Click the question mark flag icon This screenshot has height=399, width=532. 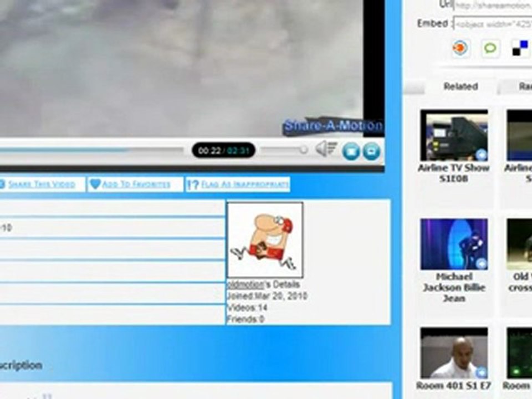coord(193,185)
